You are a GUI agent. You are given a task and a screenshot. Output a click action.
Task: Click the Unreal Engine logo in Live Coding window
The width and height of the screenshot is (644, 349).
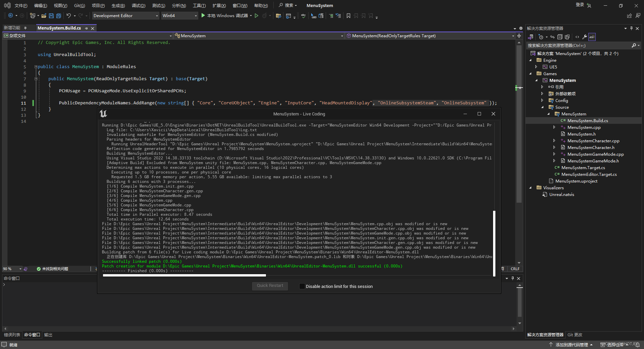103,114
